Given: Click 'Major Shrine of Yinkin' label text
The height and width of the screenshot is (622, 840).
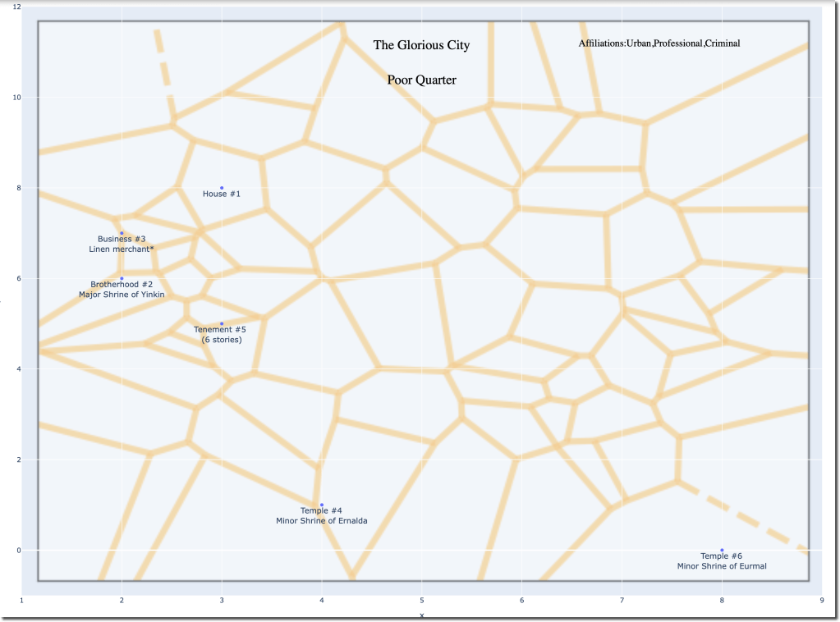Looking at the screenshot, I should (x=122, y=294).
